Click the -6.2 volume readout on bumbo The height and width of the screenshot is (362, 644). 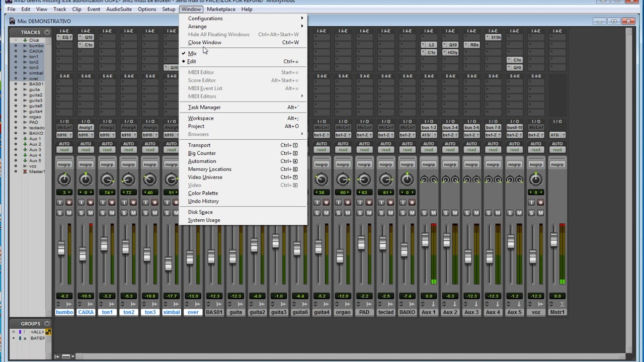(64, 296)
